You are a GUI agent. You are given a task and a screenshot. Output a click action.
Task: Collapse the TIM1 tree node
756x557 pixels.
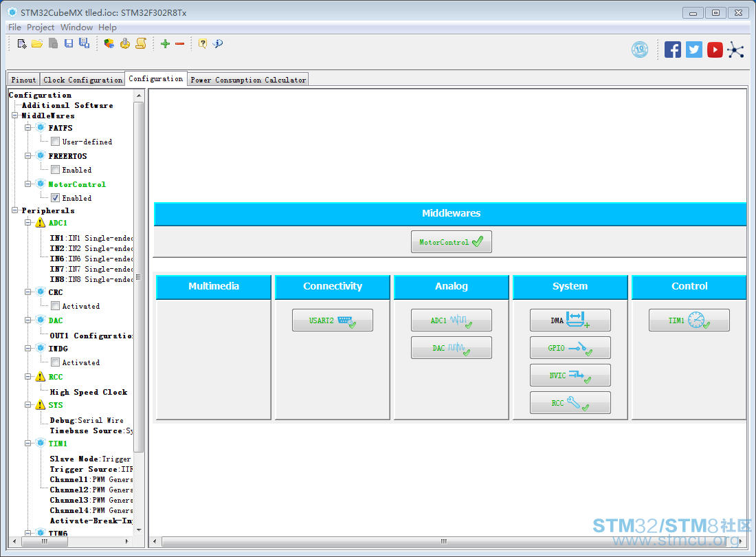click(28, 443)
